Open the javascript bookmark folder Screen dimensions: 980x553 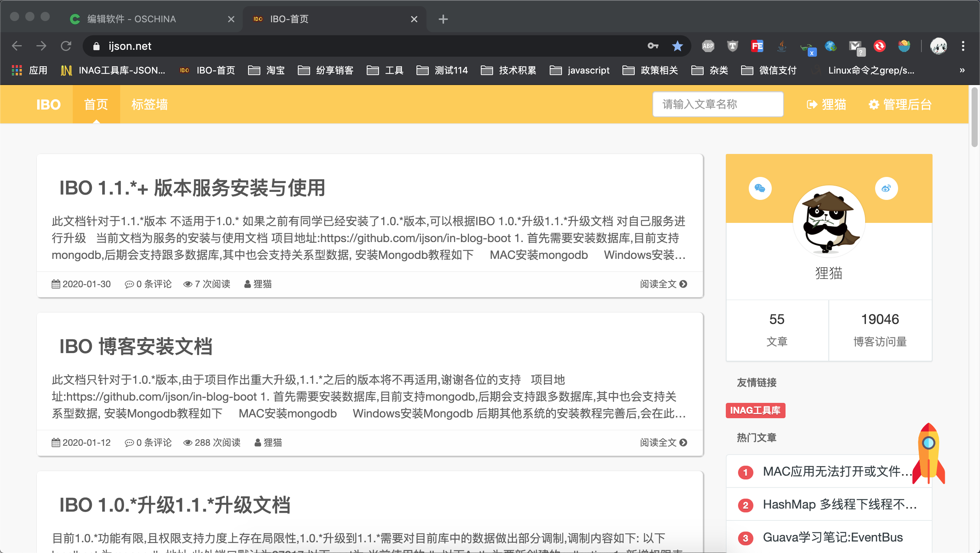point(580,70)
